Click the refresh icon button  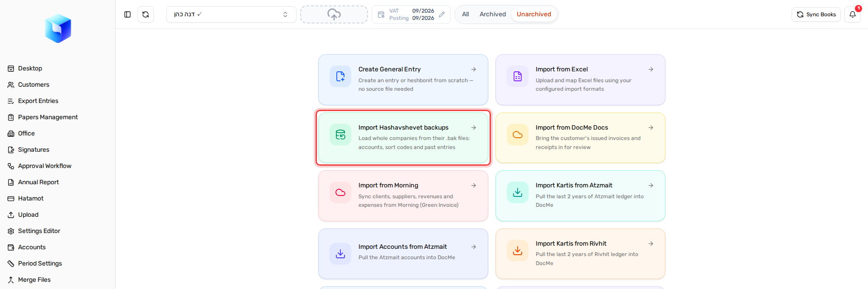click(146, 14)
